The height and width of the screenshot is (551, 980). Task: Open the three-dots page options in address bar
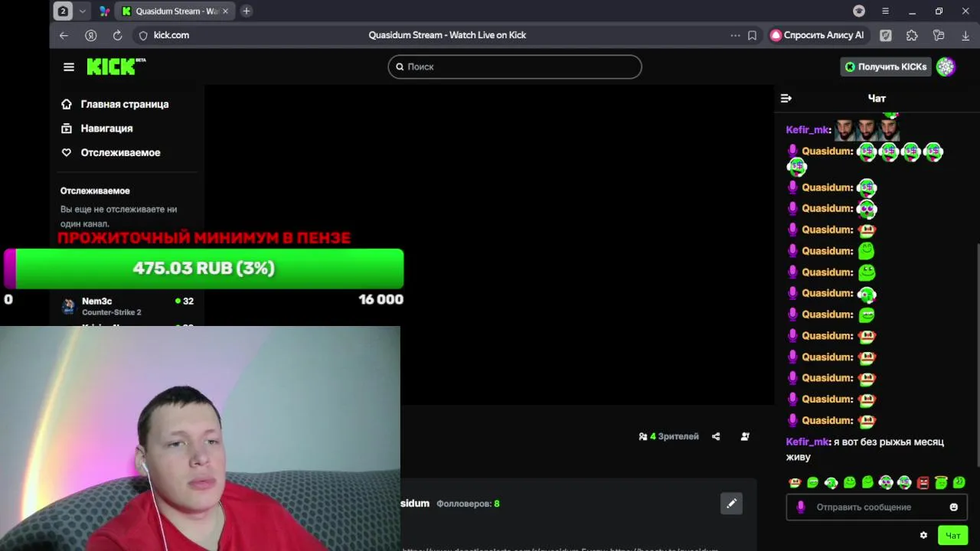pos(735,35)
